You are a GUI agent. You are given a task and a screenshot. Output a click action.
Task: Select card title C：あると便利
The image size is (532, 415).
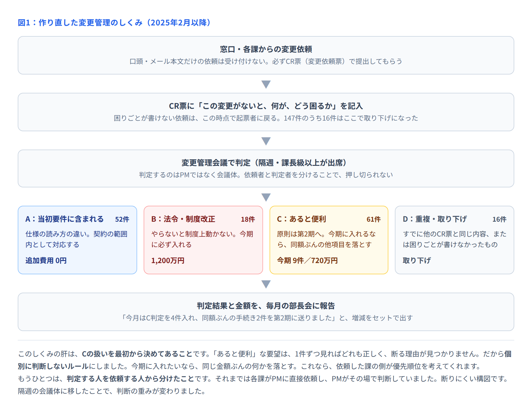point(301,219)
